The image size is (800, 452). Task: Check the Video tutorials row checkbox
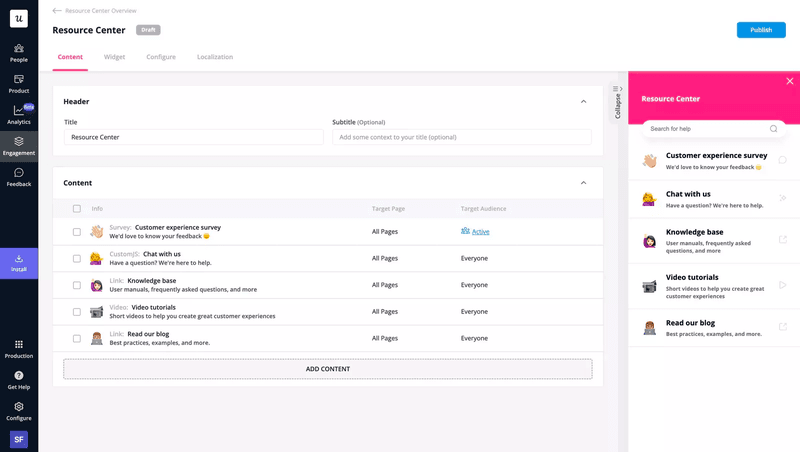pyautogui.click(x=77, y=312)
